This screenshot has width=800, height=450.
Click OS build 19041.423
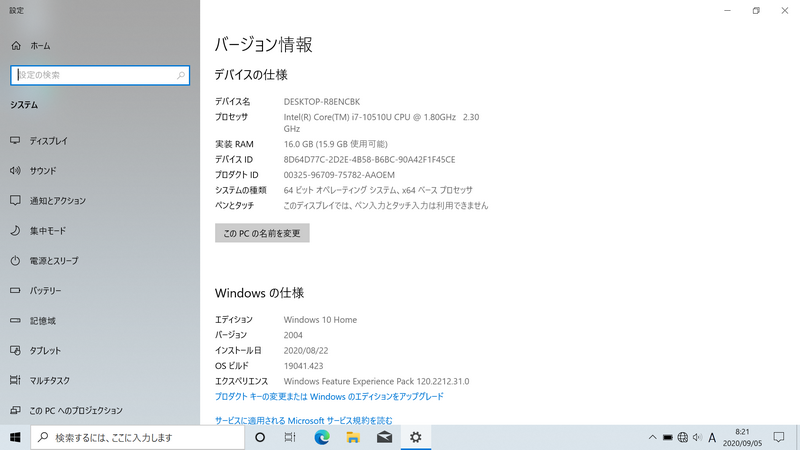tap(303, 365)
